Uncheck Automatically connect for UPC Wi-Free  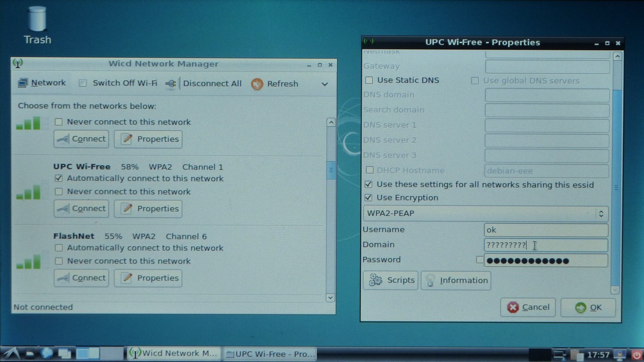(x=59, y=178)
